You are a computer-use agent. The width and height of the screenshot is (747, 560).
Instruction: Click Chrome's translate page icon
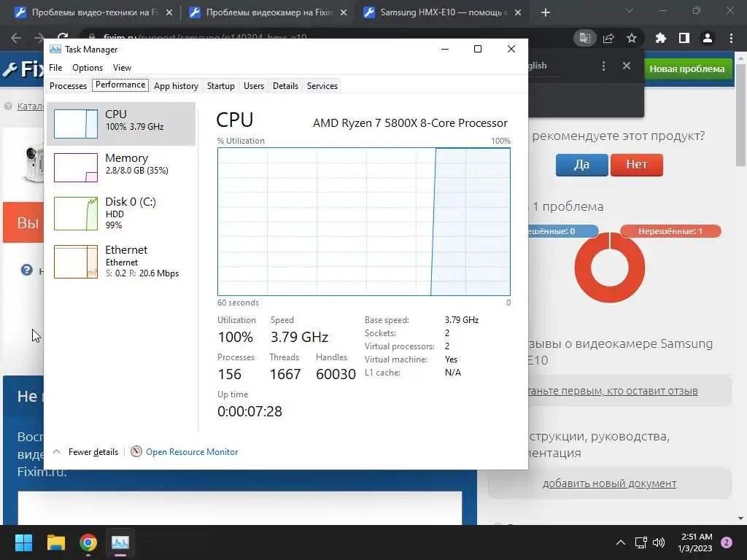(x=584, y=38)
